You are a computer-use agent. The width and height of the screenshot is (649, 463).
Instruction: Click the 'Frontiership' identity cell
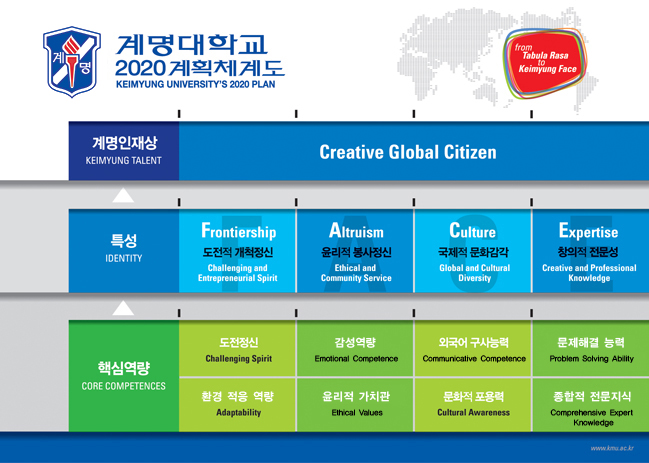(238, 251)
